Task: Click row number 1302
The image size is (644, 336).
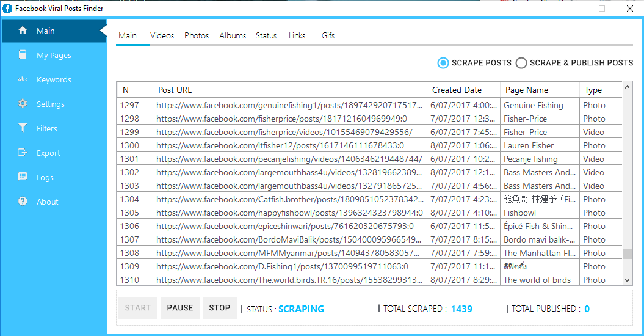Action: (129, 172)
